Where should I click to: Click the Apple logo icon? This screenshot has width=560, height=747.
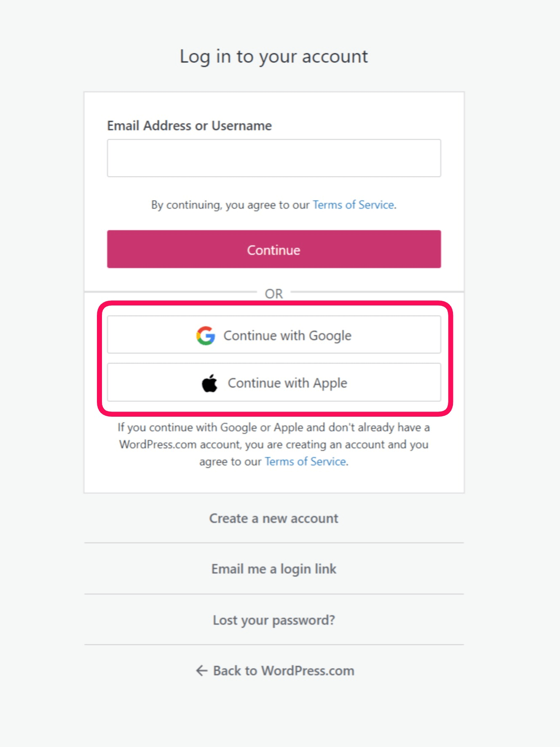click(209, 383)
